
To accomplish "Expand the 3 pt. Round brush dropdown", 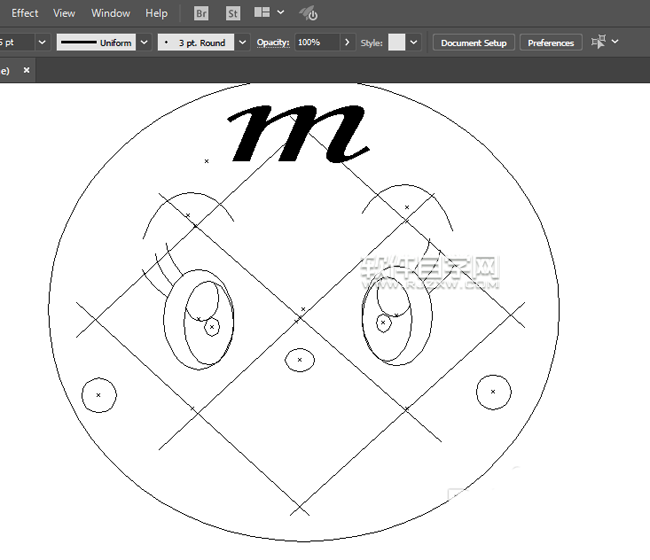I will [243, 42].
